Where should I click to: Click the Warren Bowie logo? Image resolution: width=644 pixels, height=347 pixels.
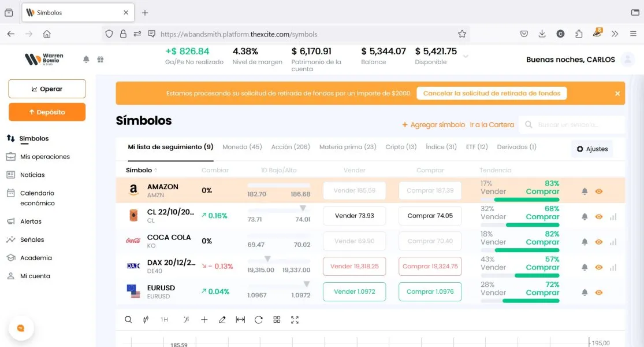(x=44, y=59)
